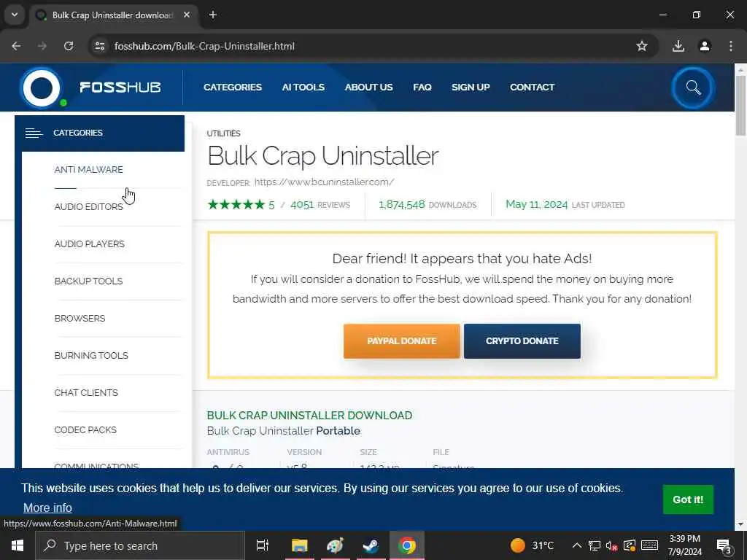This screenshot has height=560, width=747.
Task: Click the sidebar CATEGORIES header
Action: point(99,133)
